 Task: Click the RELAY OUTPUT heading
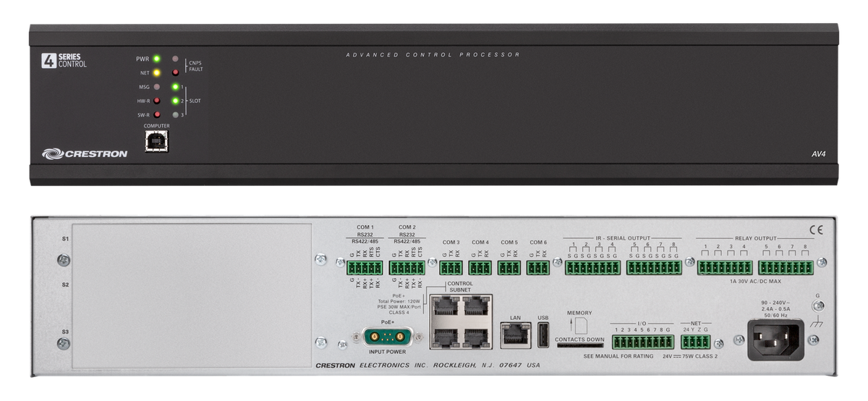pos(755,237)
